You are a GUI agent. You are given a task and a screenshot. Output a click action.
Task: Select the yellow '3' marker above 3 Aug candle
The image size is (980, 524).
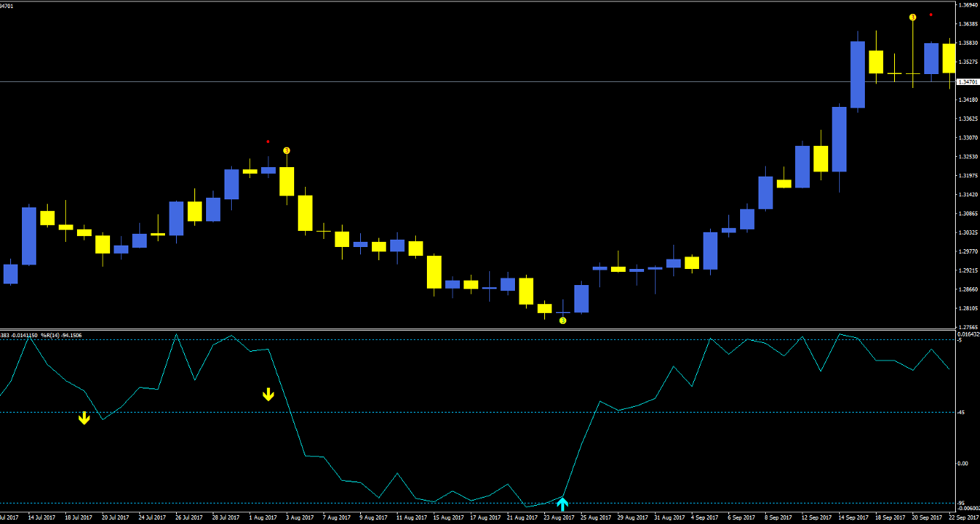tap(287, 150)
